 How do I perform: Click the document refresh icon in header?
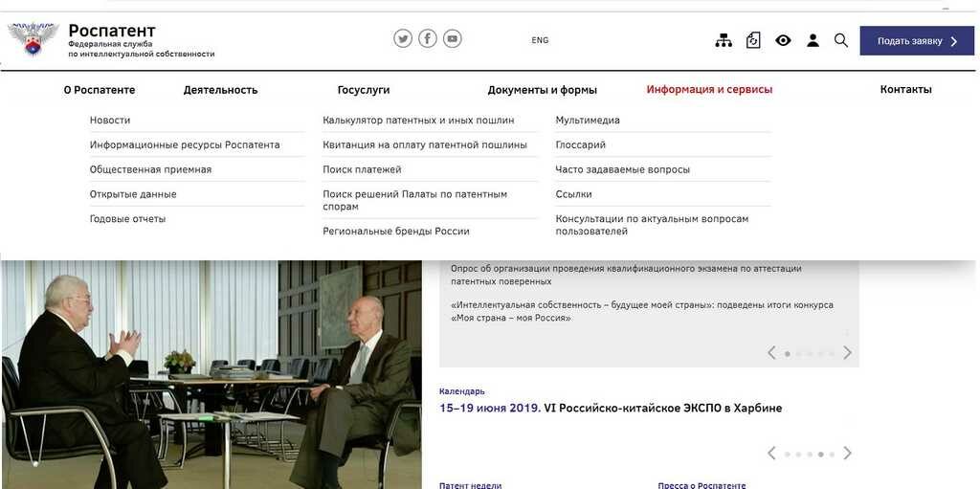click(x=753, y=40)
